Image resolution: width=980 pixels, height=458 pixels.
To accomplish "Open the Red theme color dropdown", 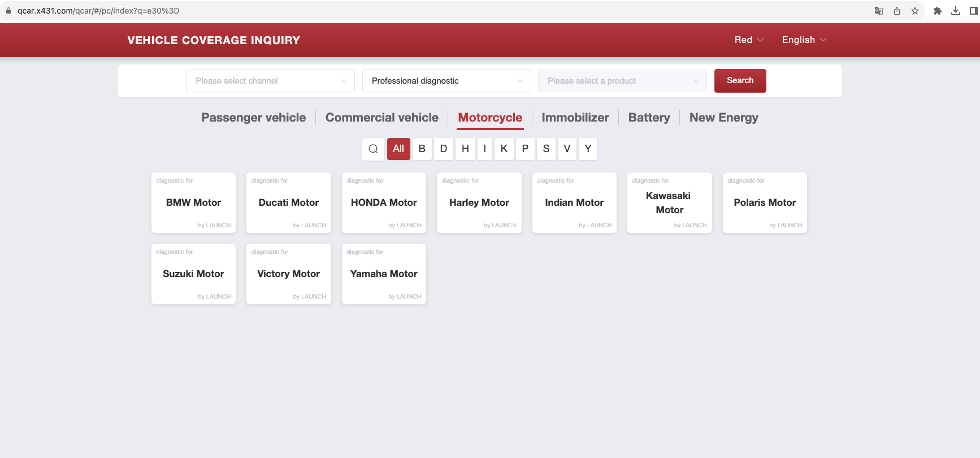I will [x=749, y=40].
